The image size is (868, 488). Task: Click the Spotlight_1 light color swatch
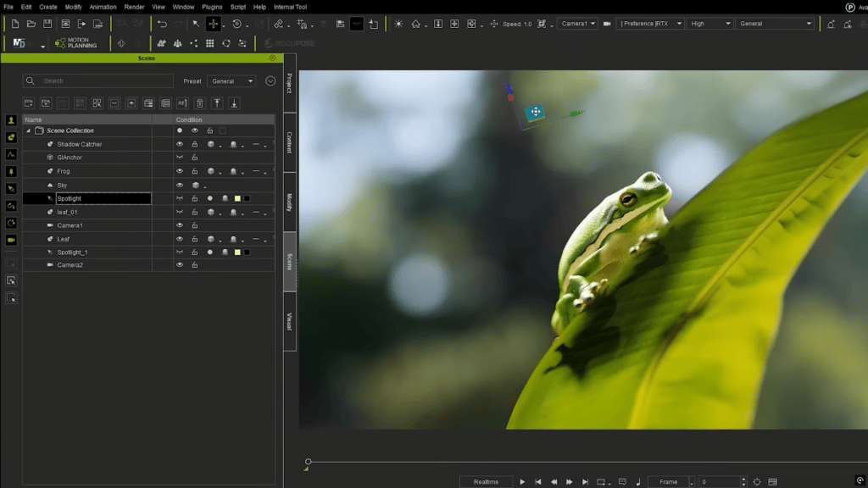[x=237, y=252]
